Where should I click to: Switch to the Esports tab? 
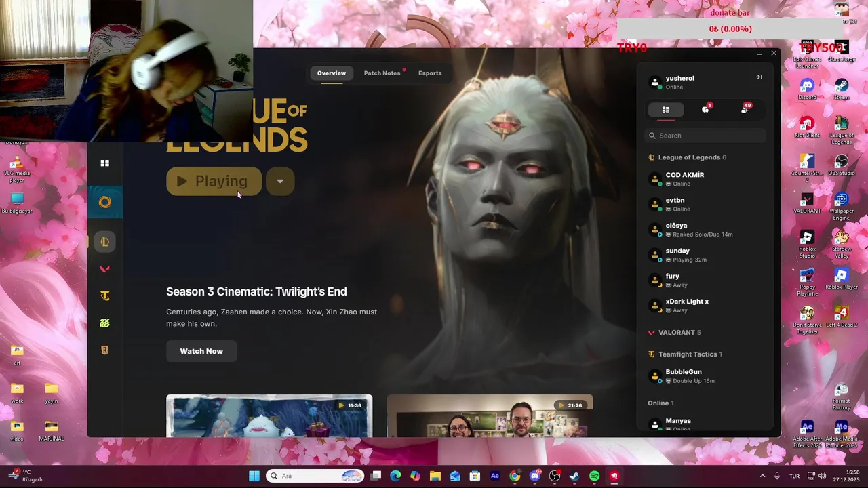(430, 73)
